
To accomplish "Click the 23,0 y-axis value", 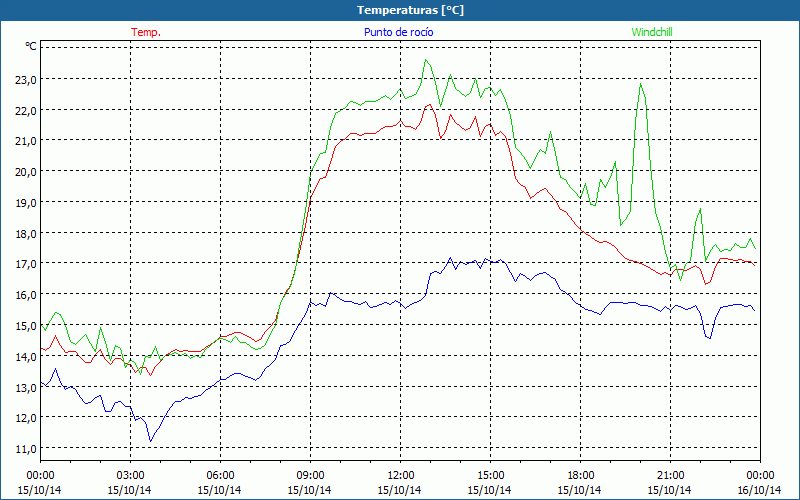I will click(x=28, y=80).
